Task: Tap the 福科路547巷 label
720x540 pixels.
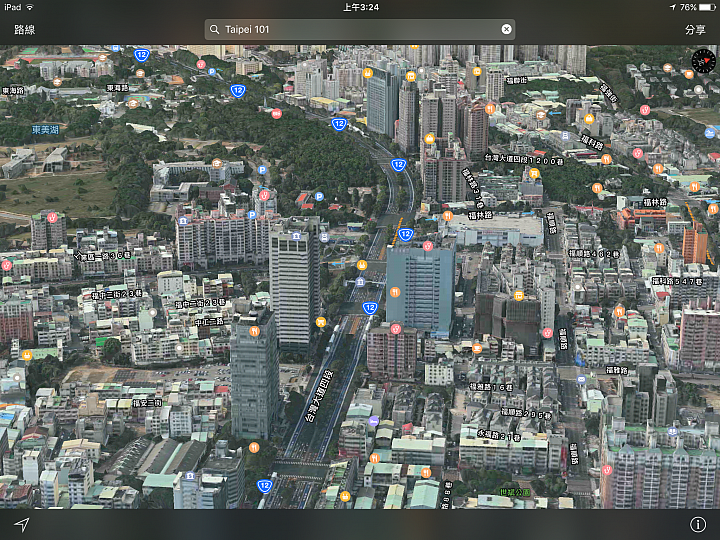Action: pyautogui.click(x=677, y=281)
